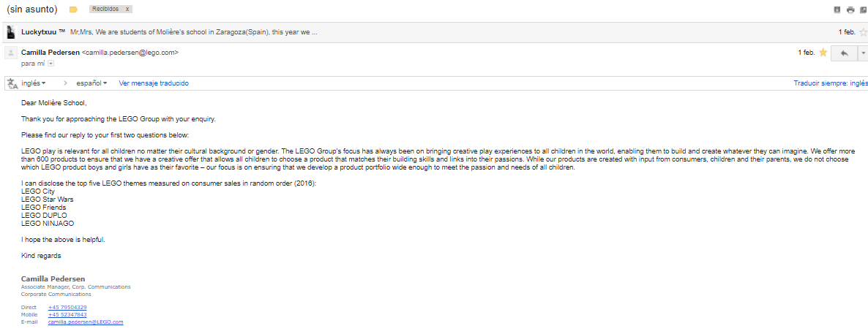Remove the Recibidos label with its x
This screenshot has width=868, height=334.
128,10
